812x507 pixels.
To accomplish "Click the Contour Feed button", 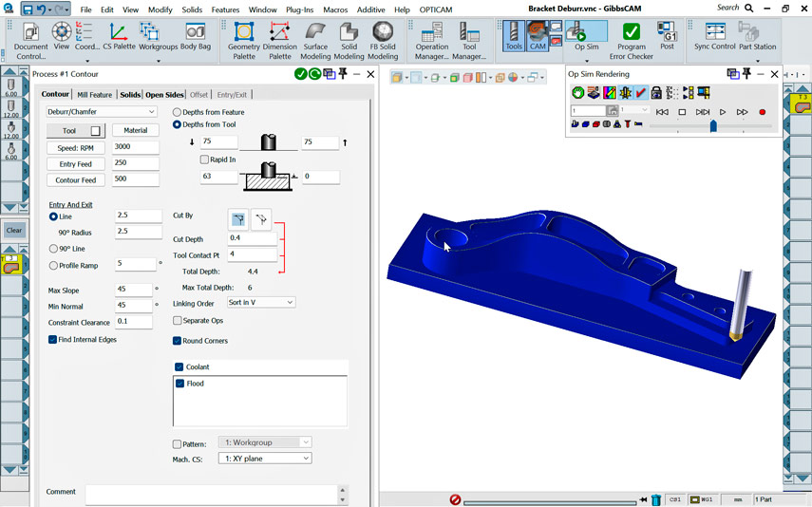I will click(75, 179).
